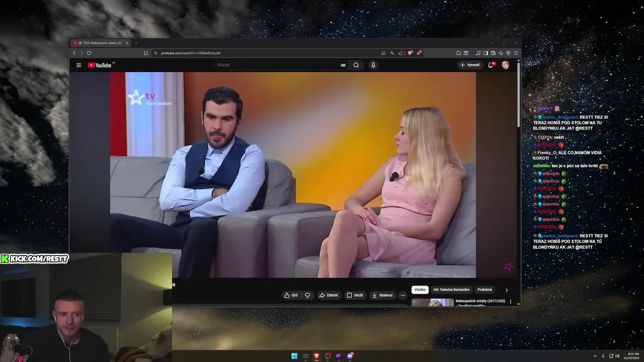Select the Od: Televize Barrandov chip

coord(451,290)
